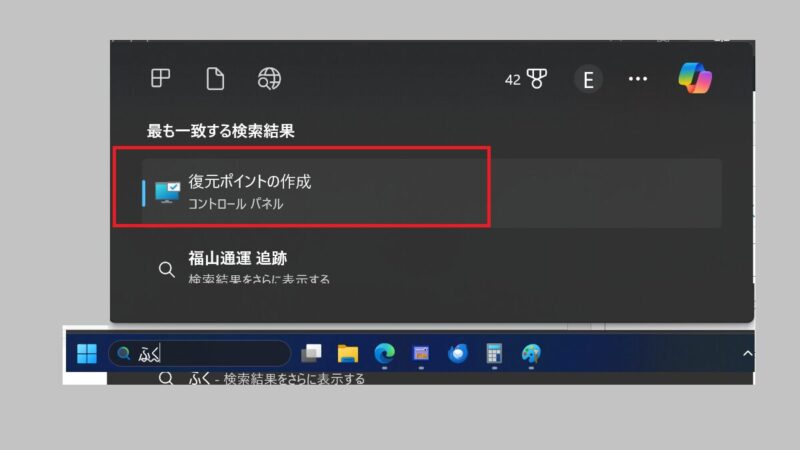Open File Explorer from the taskbar
This screenshot has width=800, height=450.
click(348, 353)
